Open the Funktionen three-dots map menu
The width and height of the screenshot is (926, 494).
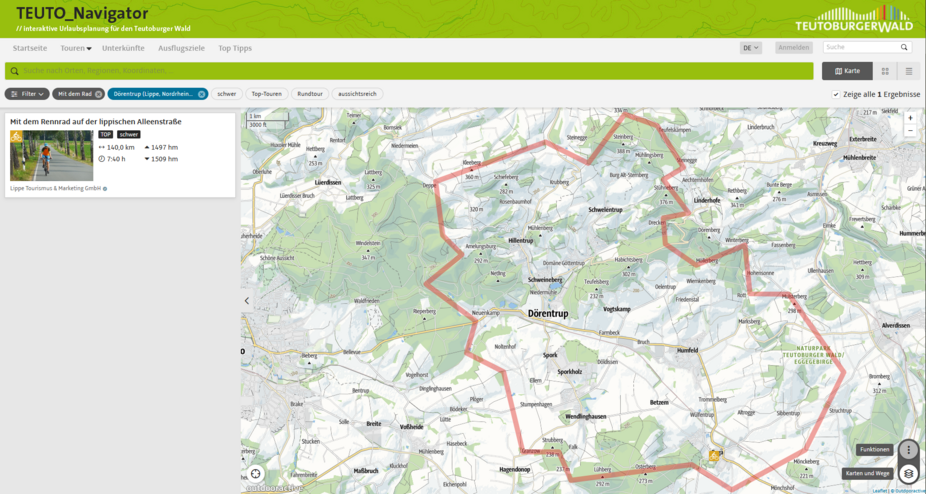point(907,450)
